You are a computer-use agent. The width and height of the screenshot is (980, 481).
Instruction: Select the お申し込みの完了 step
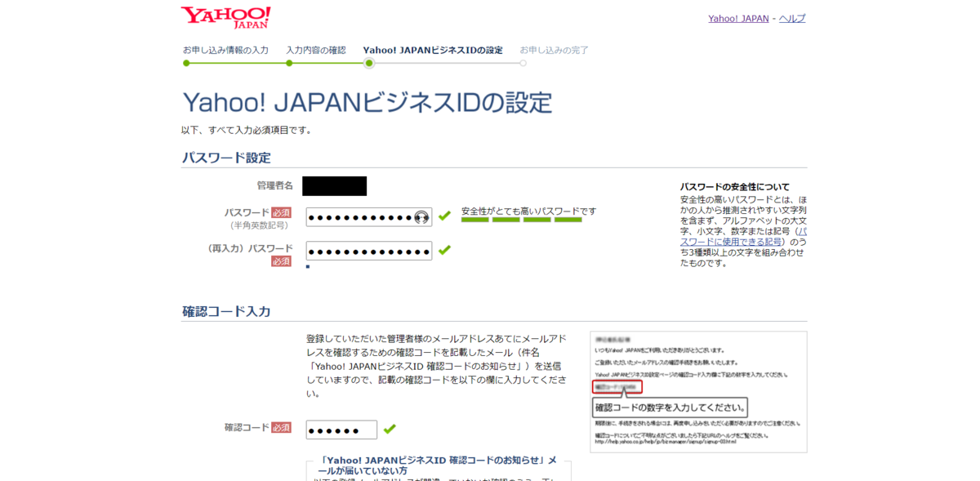[x=555, y=50]
